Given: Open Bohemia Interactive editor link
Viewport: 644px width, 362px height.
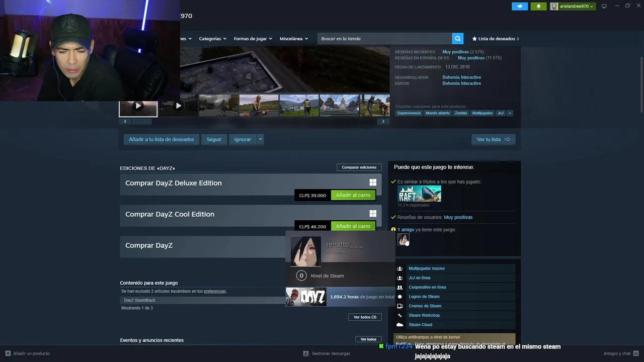Looking at the screenshot, I should 461,83.
